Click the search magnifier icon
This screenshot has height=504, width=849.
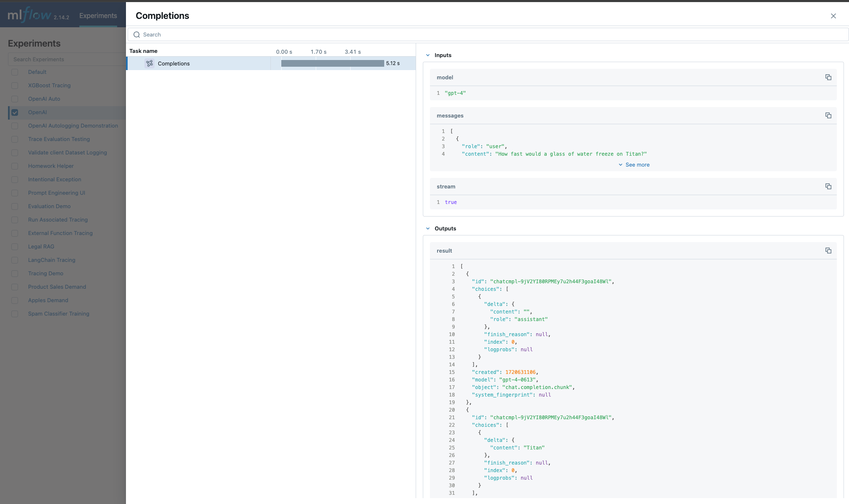(136, 34)
